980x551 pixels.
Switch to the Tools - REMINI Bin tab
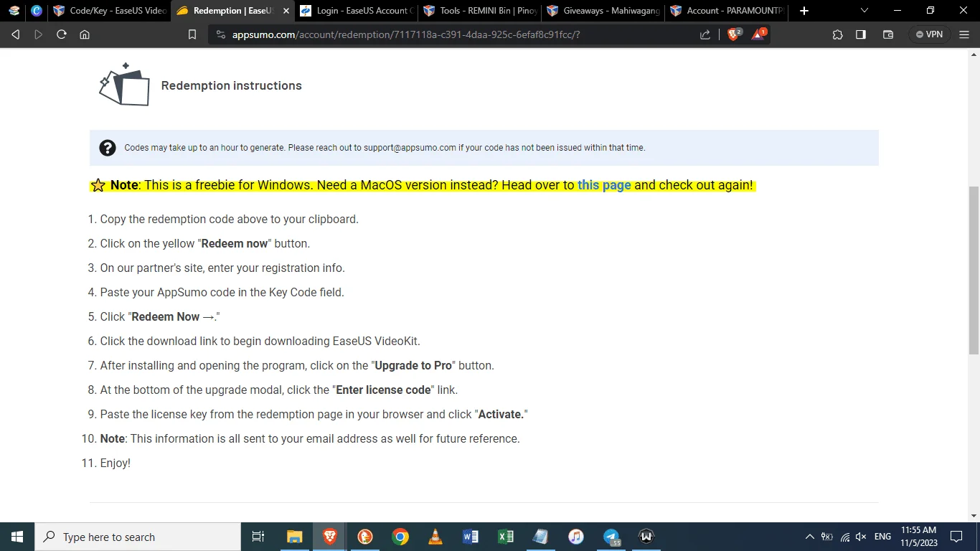(x=479, y=11)
